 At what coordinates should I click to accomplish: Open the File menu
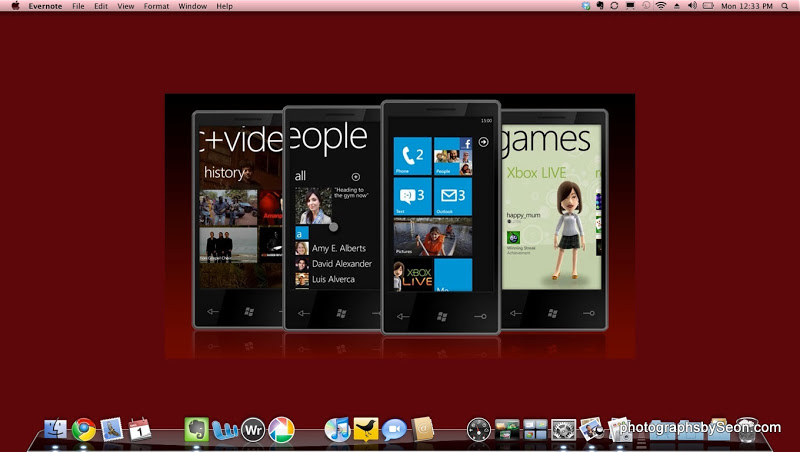(x=78, y=6)
